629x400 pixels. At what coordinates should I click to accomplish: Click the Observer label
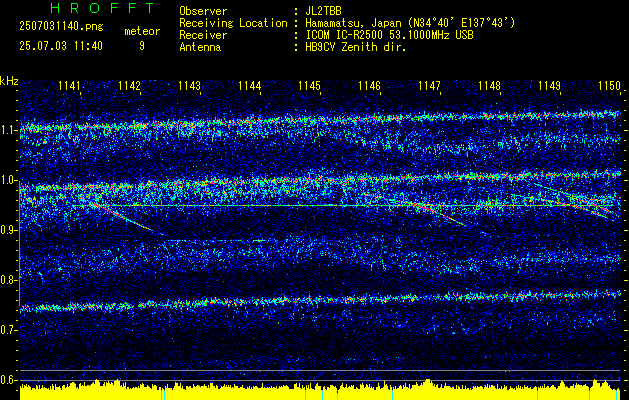click(x=203, y=11)
